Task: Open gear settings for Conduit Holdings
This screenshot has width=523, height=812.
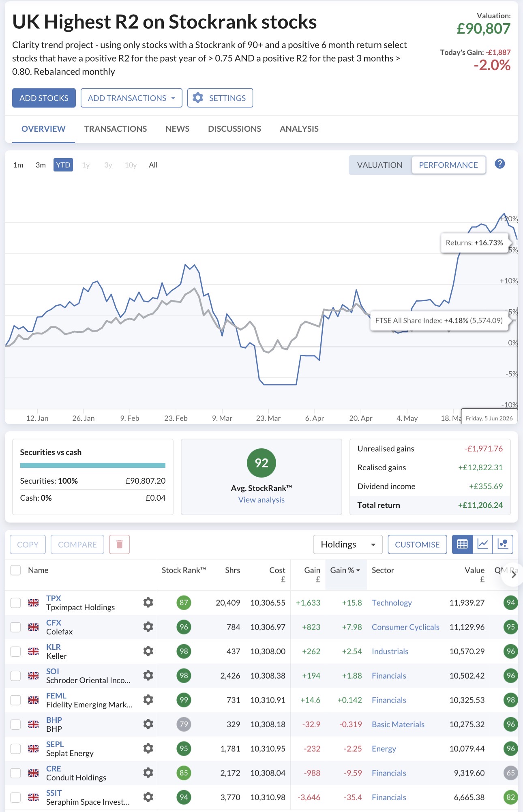Action: click(x=148, y=773)
